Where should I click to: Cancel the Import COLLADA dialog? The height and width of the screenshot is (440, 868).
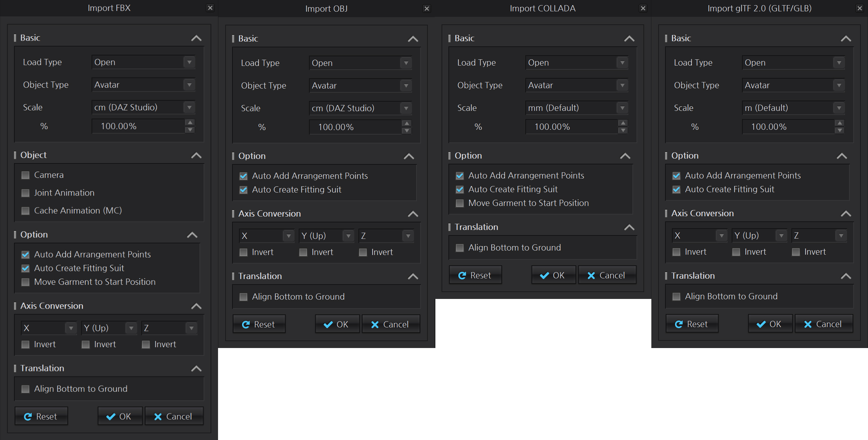[607, 275]
